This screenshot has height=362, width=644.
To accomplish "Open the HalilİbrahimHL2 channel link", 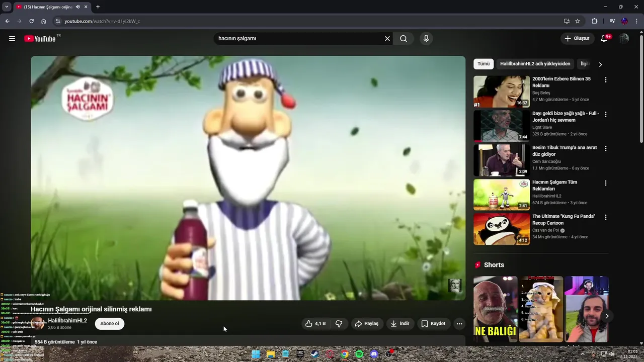I will click(x=67, y=321).
